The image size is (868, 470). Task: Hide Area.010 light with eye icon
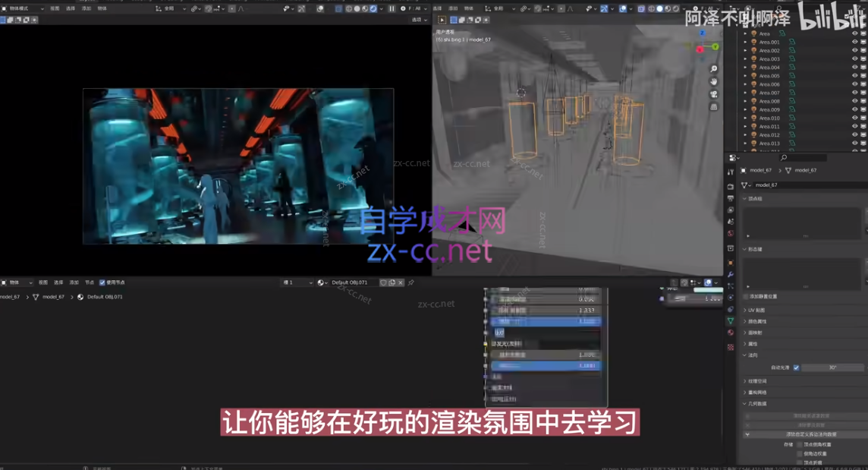click(854, 118)
